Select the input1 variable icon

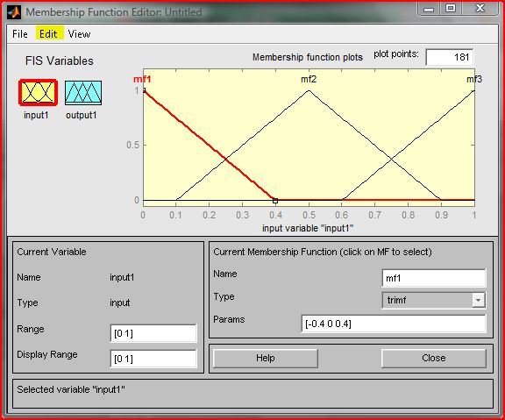tap(38, 92)
